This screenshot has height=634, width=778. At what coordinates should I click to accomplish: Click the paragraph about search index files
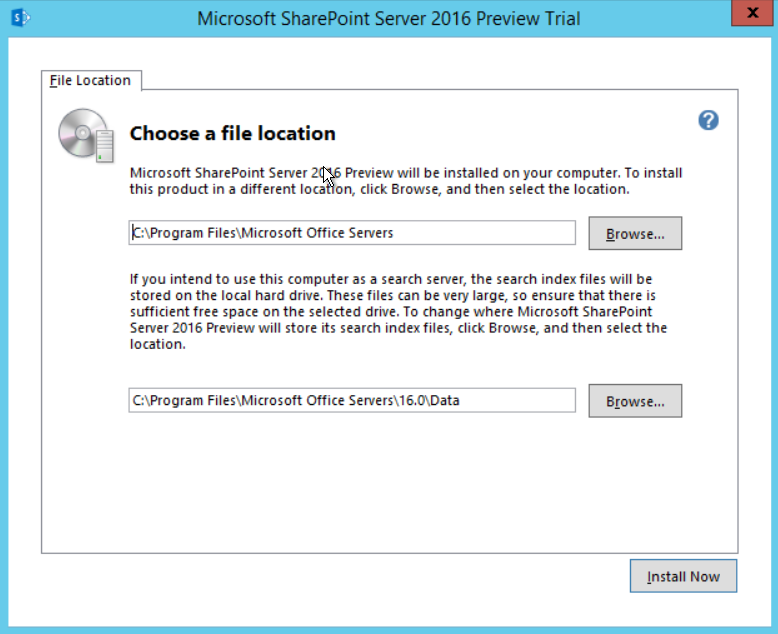click(x=398, y=312)
